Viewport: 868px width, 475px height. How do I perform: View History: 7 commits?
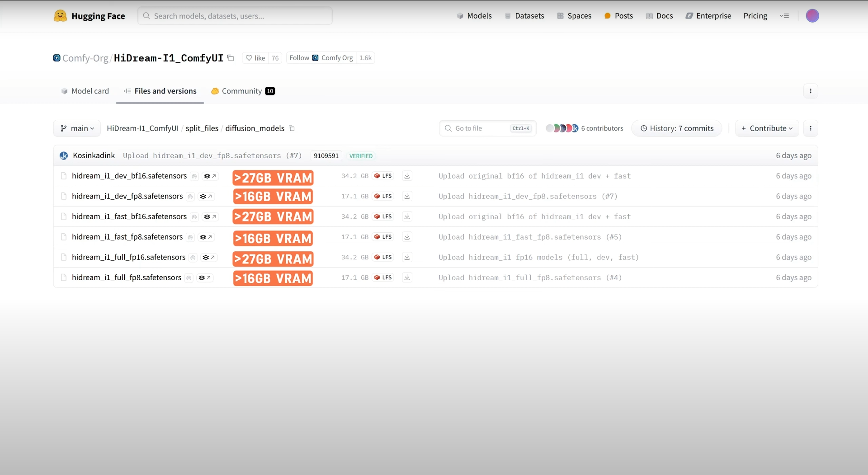click(677, 128)
